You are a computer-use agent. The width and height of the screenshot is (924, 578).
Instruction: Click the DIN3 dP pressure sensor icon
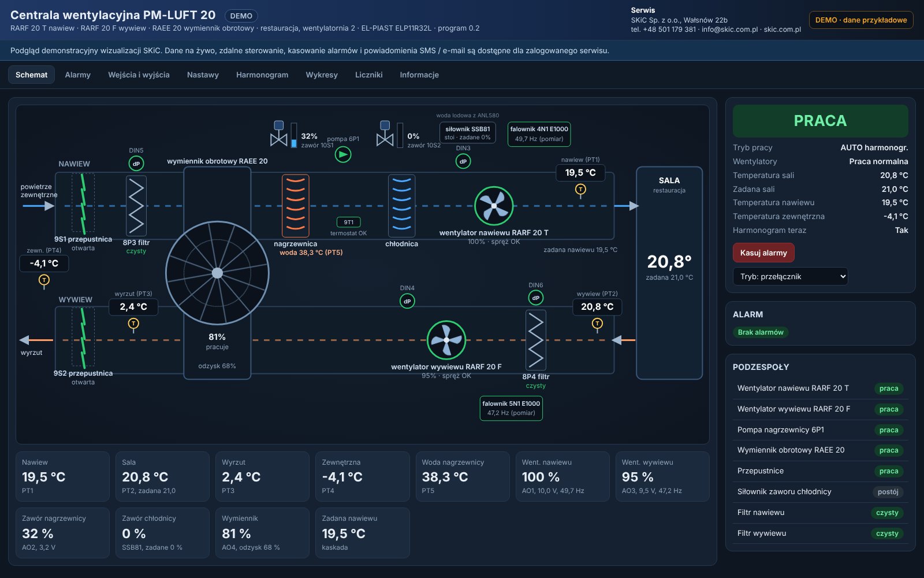click(x=463, y=161)
